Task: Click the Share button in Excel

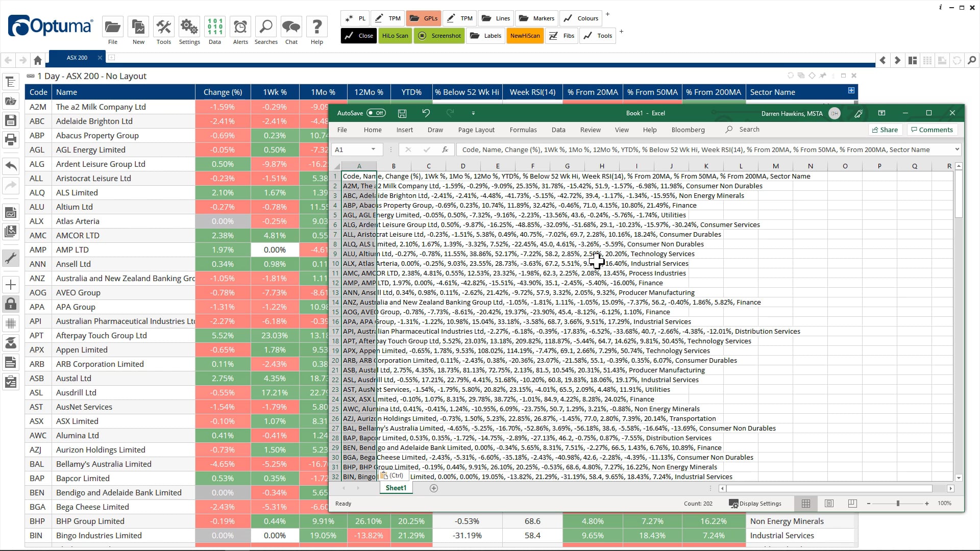Action: [885, 130]
